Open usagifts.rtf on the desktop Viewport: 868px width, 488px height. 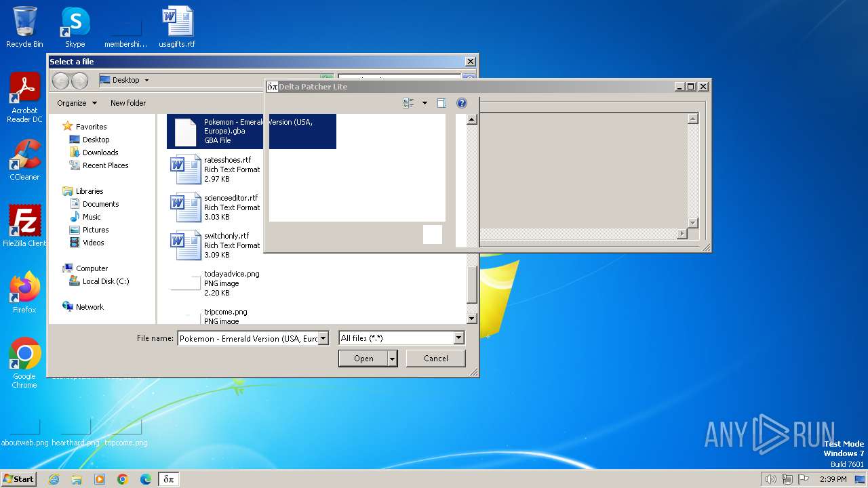click(177, 27)
